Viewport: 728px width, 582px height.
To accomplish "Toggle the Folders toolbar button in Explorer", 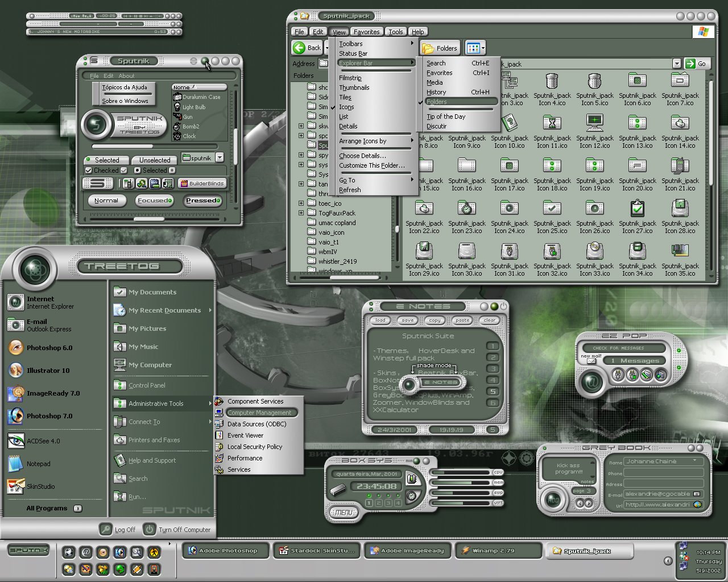I will (440, 48).
